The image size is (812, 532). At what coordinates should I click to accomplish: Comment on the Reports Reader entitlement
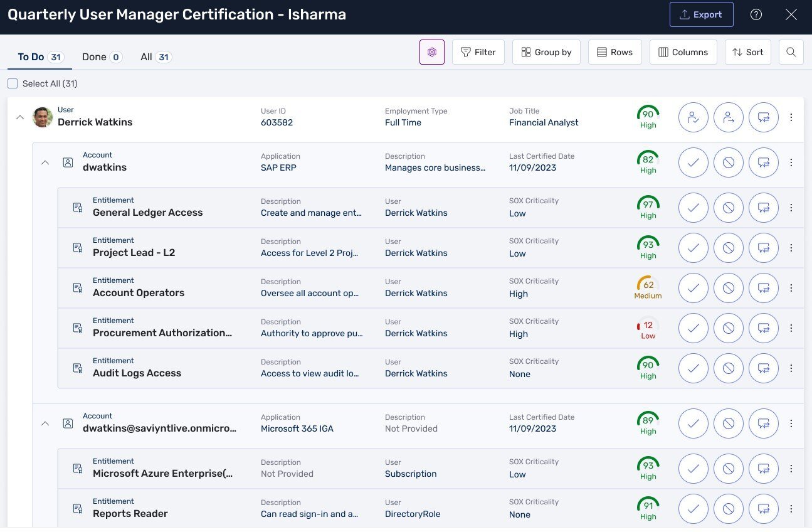[x=764, y=508]
